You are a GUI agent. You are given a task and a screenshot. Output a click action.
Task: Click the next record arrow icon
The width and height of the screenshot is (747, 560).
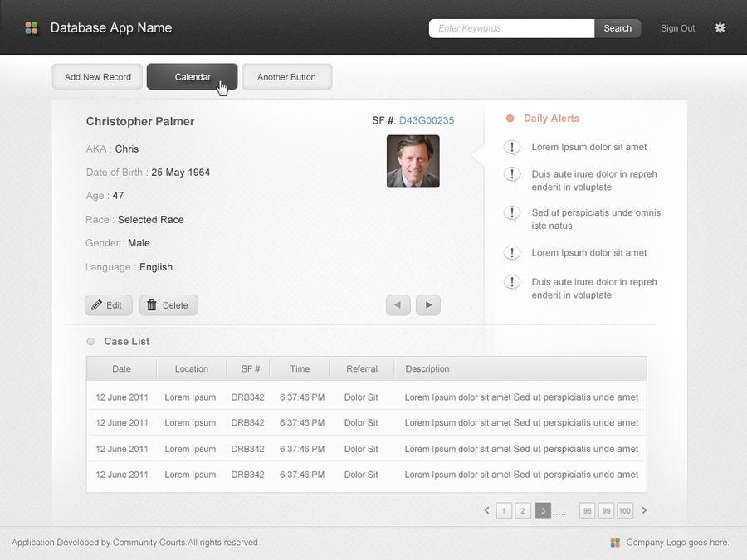click(x=427, y=304)
